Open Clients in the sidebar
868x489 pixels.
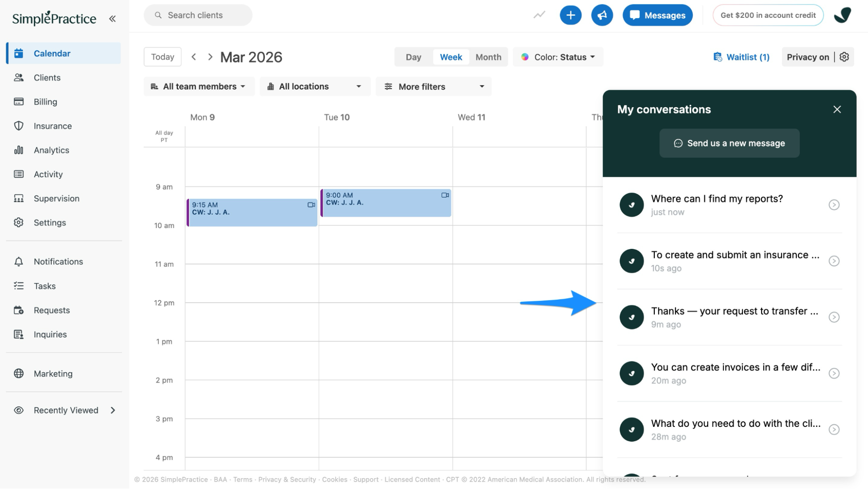[x=63, y=78]
